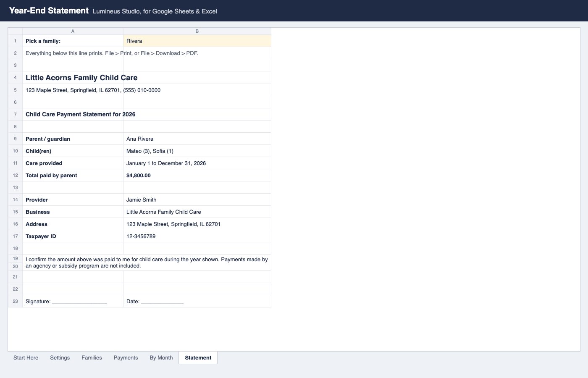Click the Business value "Little Acorns Family Child Care"
This screenshot has height=378, width=588.
pyautogui.click(x=197, y=212)
